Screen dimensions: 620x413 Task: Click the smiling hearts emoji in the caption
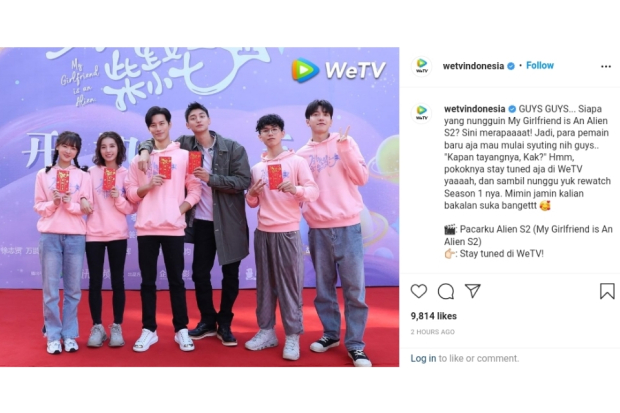pos(545,206)
